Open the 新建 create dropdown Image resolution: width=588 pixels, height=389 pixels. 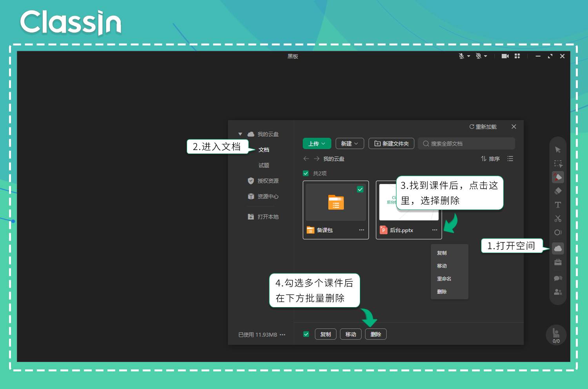pos(350,144)
